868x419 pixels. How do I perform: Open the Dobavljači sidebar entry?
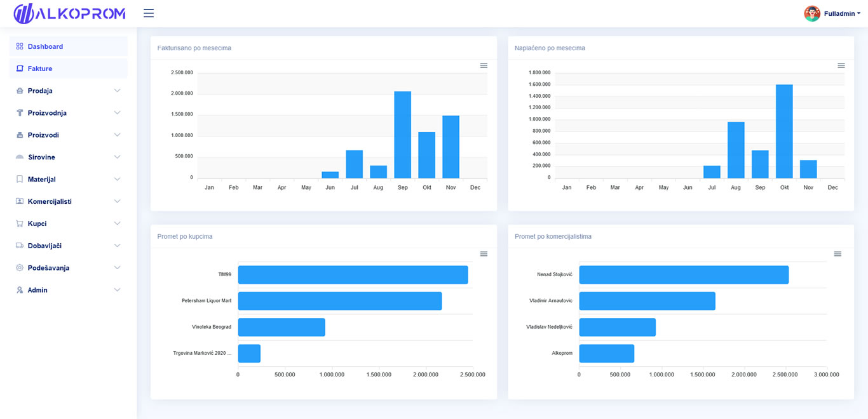69,246
